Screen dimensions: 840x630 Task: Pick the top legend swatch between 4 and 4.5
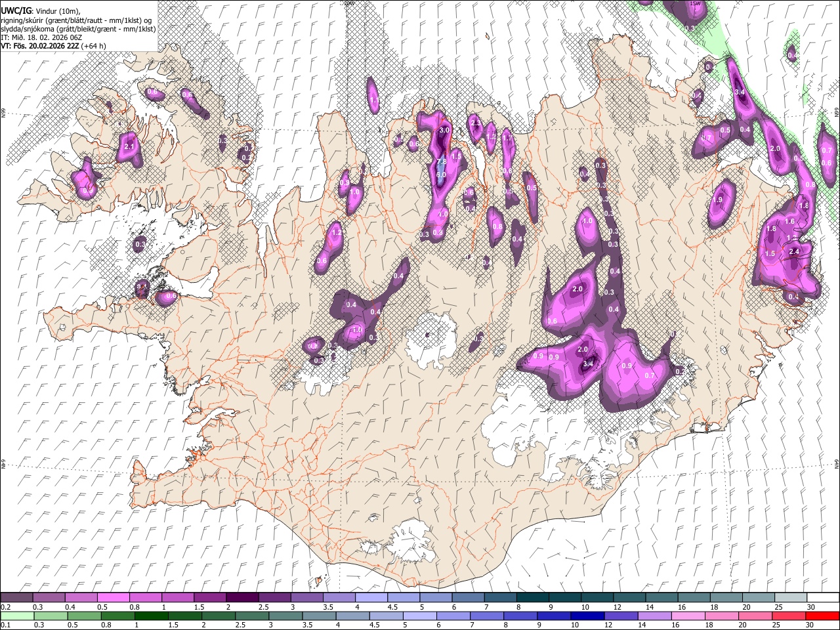pos(371,597)
